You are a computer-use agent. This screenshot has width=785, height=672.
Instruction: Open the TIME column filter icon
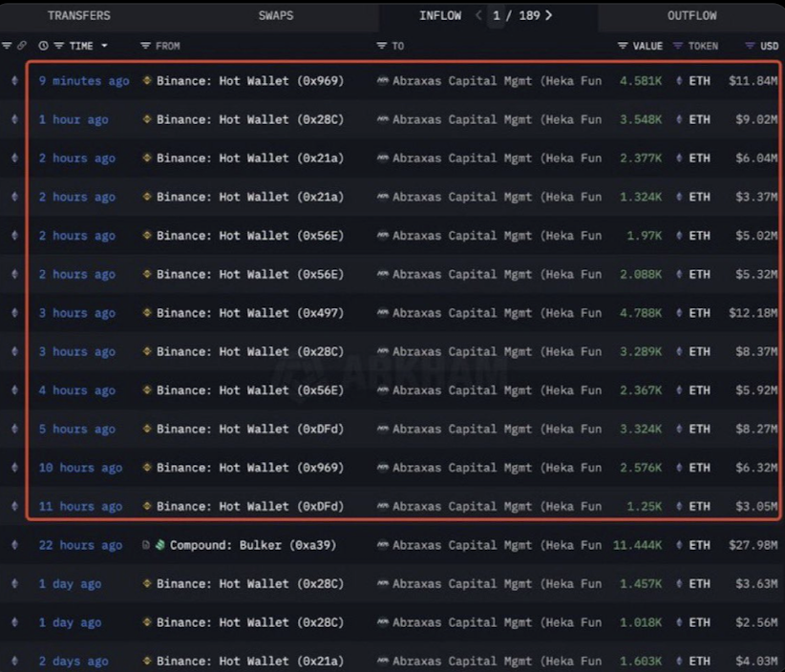tap(59, 46)
